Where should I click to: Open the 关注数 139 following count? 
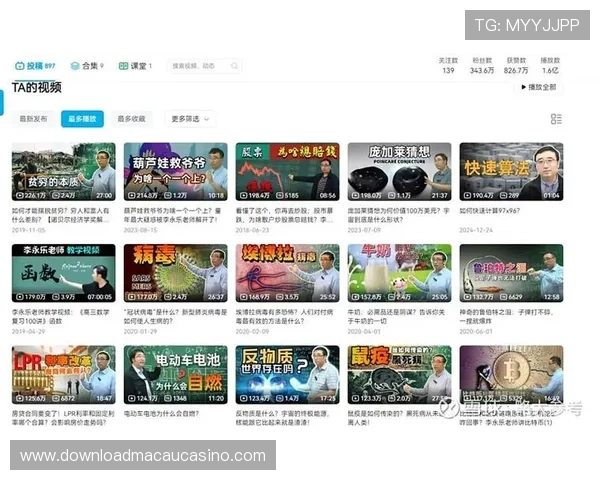(x=448, y=65)
